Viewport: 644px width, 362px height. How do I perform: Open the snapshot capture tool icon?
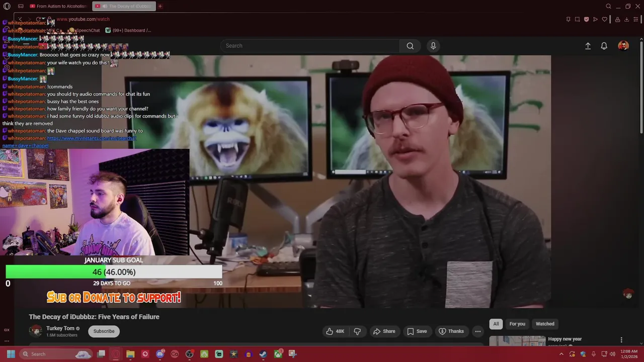pos(577,19)
